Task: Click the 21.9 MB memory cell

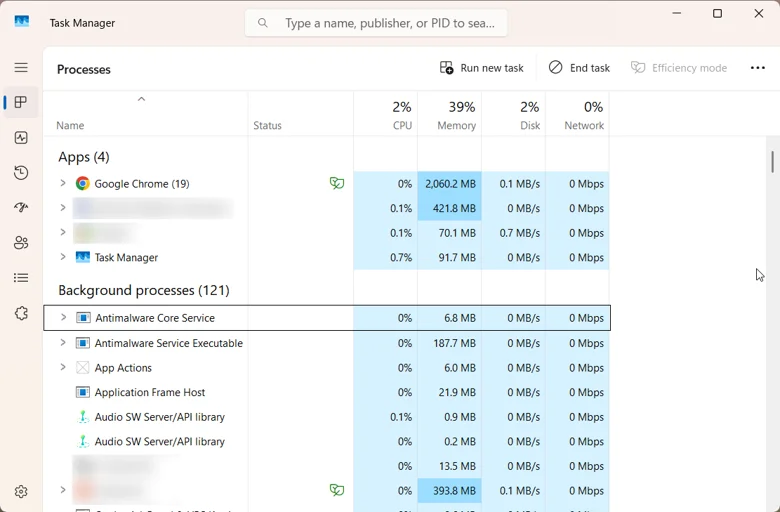Action: click(450, 392)
